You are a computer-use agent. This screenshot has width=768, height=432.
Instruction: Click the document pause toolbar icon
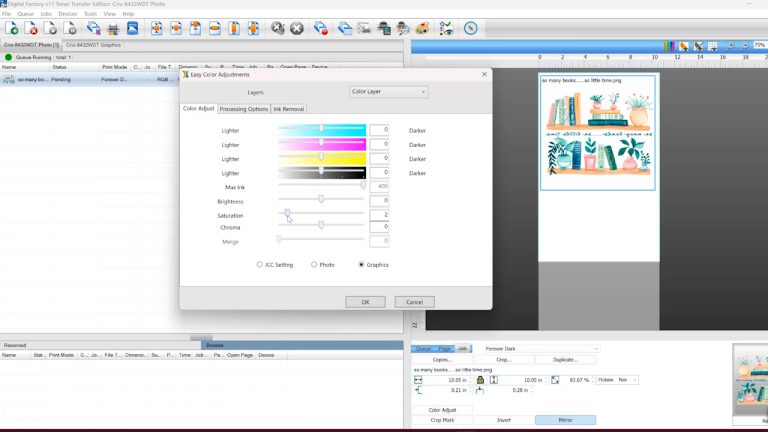(x=70, y=28)
